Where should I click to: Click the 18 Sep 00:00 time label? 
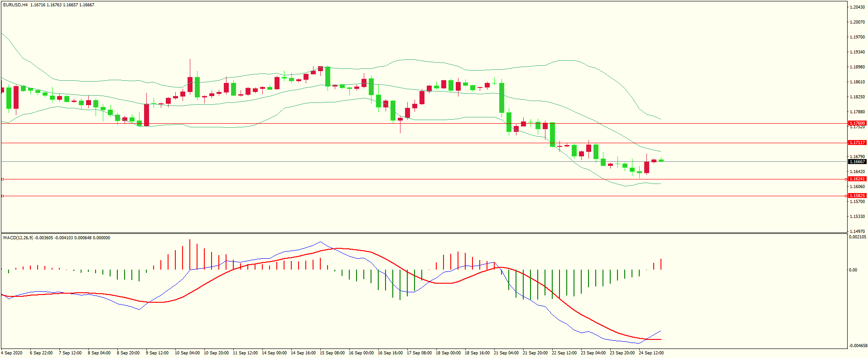[448, 353]
